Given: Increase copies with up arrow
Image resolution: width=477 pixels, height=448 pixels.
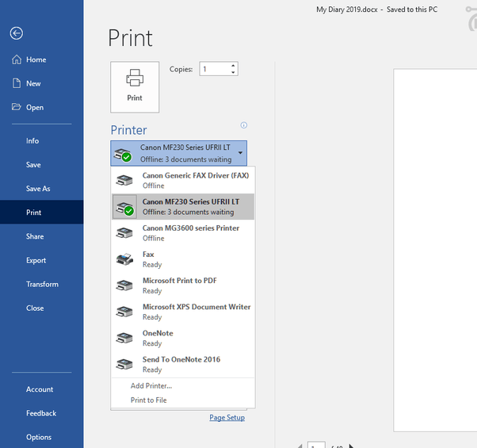Looking at the screenshot, I should pyautogui.click(x=233, y=66).
